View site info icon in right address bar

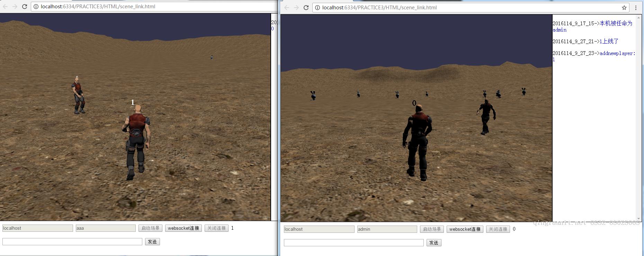click(317, 8)
